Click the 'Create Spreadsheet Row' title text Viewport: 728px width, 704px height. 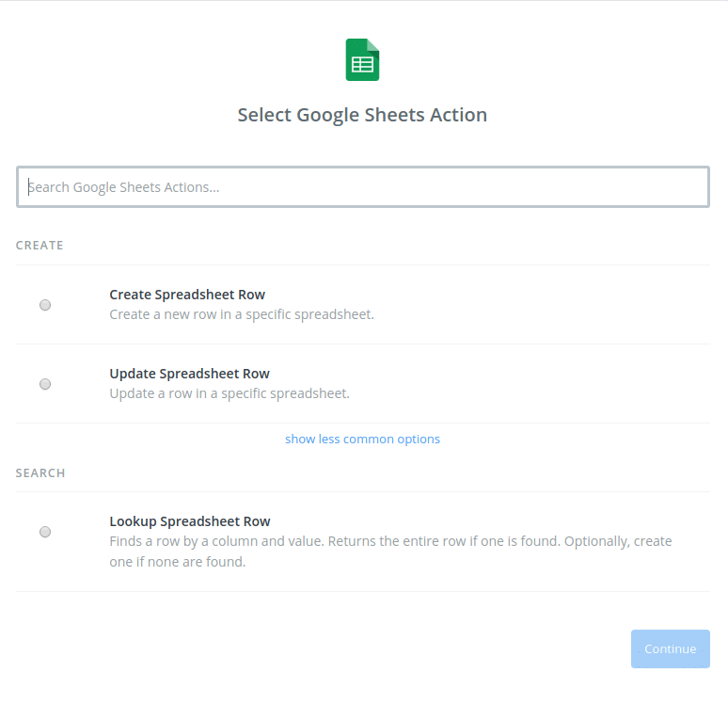187,295
